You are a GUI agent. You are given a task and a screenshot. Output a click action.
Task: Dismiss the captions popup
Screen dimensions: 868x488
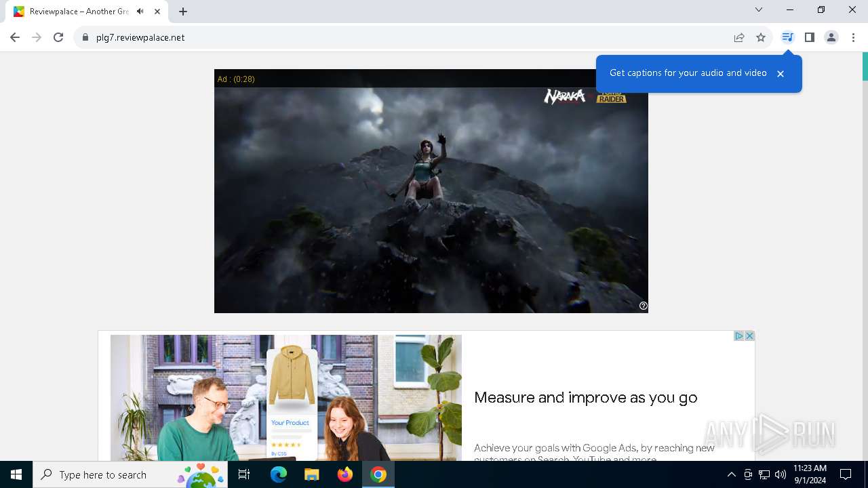coord(781,74)
